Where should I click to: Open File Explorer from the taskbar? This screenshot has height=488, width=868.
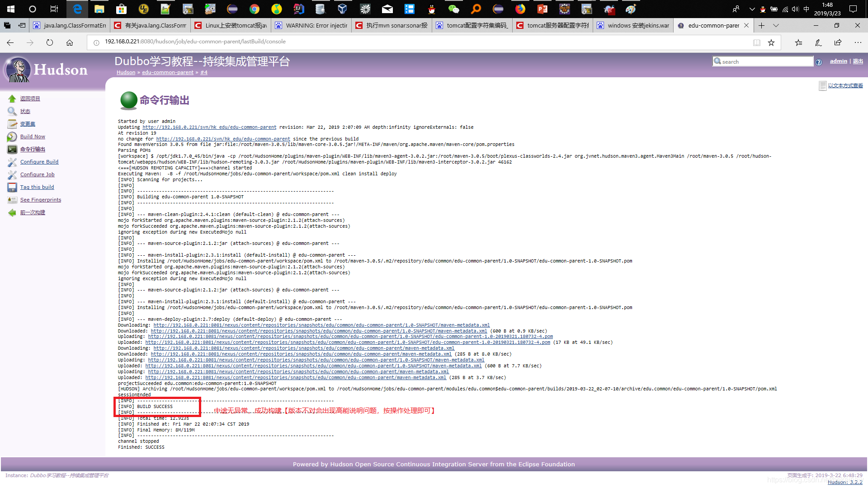(x=99, y=9)
